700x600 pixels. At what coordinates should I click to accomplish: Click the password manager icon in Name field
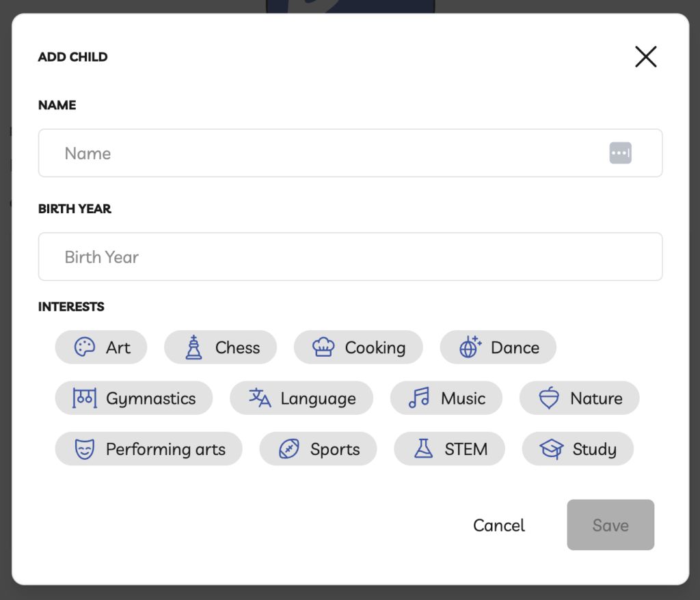(x=620, y=153)
